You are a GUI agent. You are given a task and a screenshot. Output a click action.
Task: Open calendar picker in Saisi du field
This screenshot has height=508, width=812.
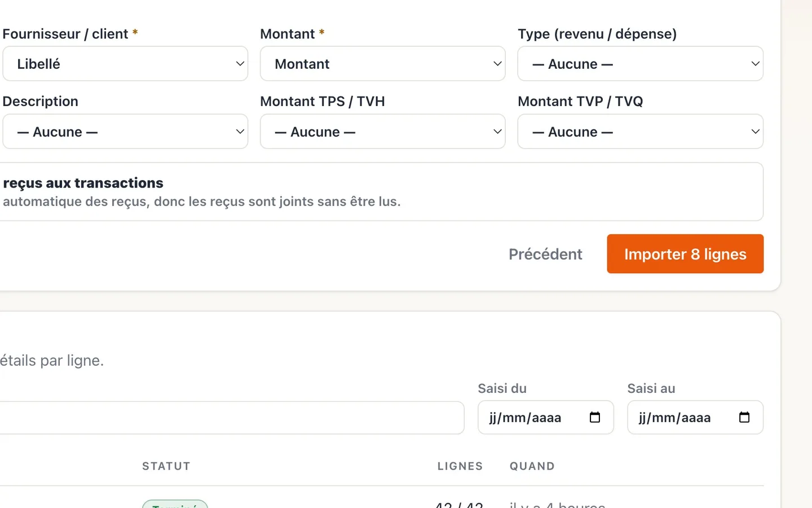click(595, 417)
